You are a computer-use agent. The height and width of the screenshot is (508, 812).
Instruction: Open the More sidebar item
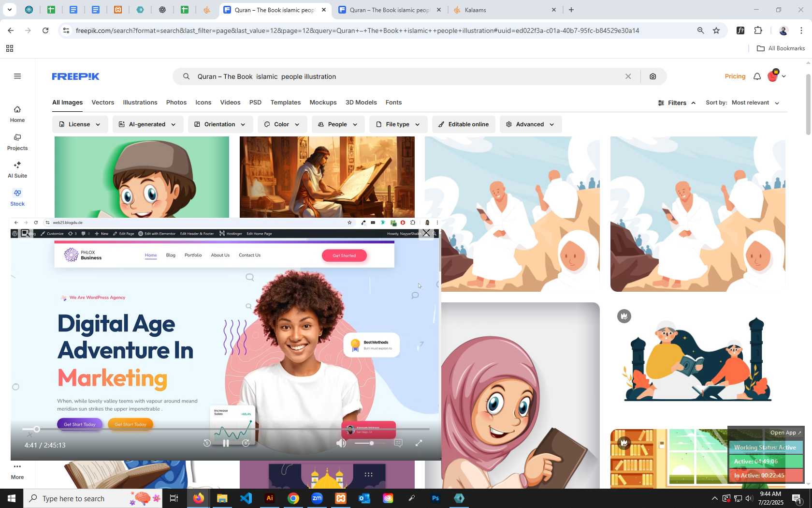click(x=17, y=471)
